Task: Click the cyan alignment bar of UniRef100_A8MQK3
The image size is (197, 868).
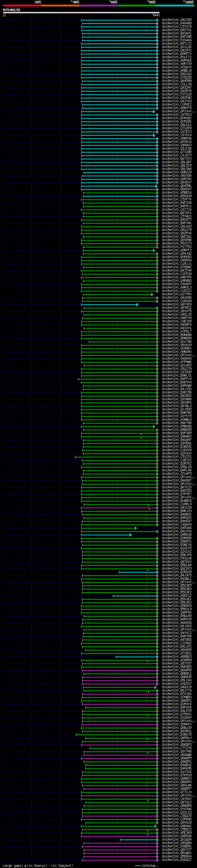Action: [x=137, y=657]
